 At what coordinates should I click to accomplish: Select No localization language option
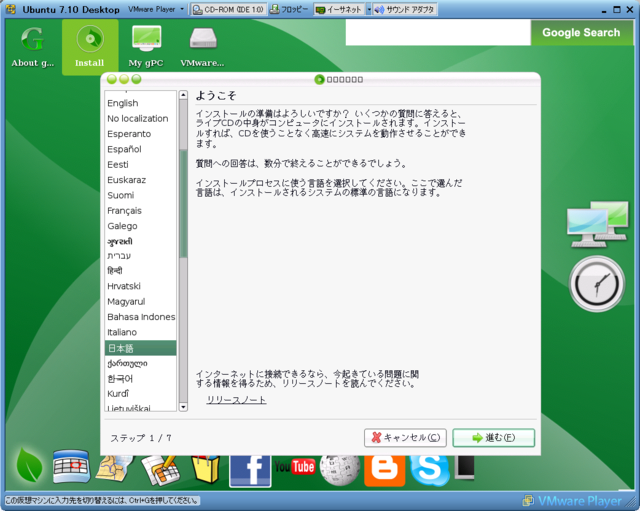click(x=140, y=119)
